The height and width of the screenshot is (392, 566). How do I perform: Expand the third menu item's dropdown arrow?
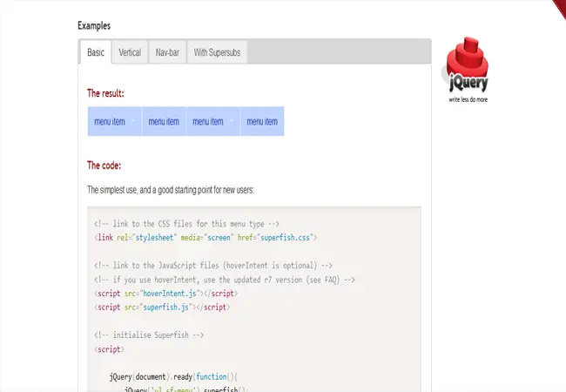(x=232, y=121)
